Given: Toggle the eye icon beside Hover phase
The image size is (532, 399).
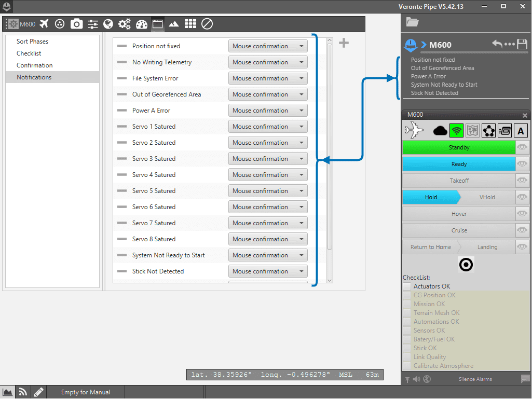Looking at the screenshot, I should click(x=522, y=214).
